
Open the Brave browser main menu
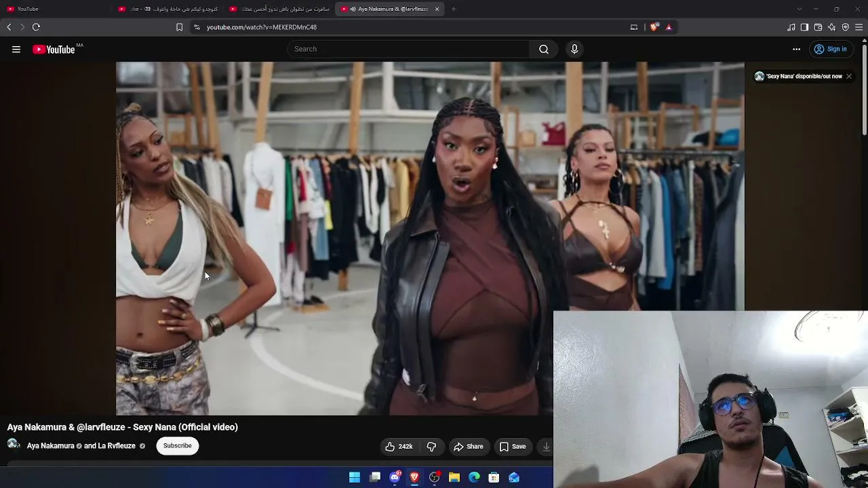(x=859, y=27)
